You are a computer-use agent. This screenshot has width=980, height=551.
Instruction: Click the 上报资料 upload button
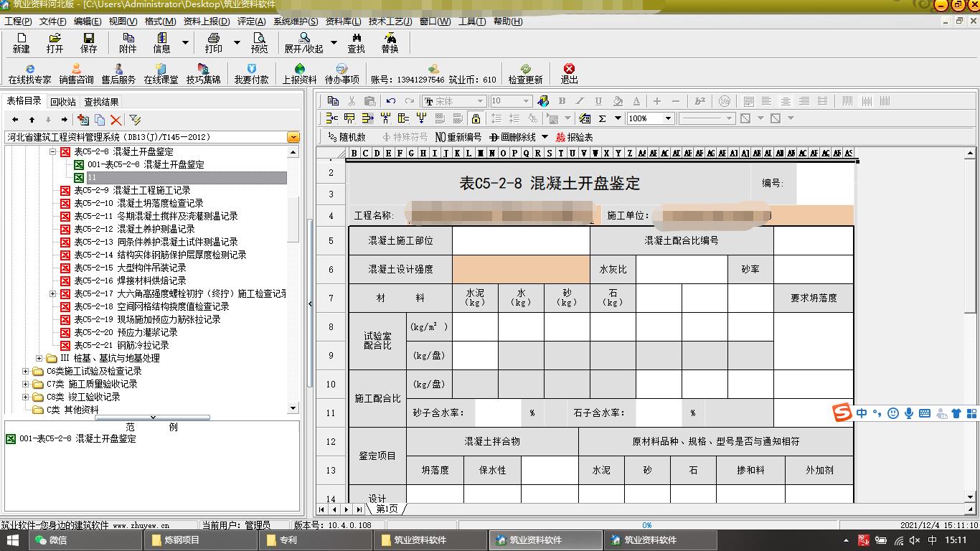[300, 74]
